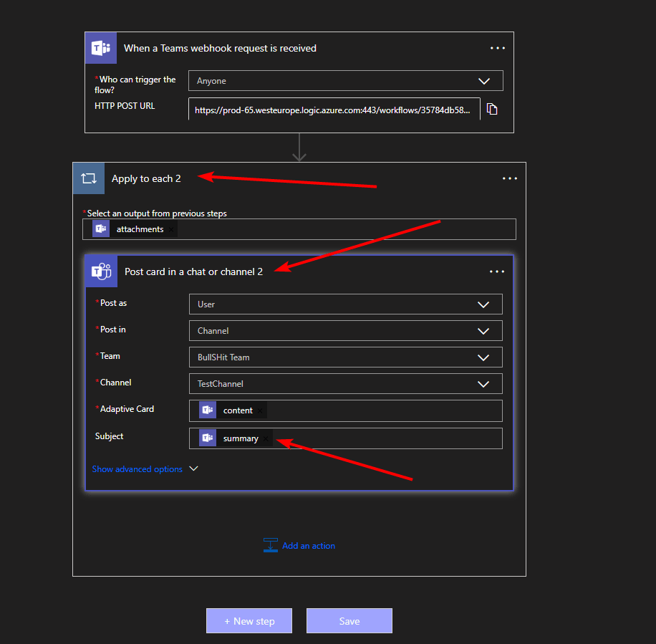
Task: Click the summary token label
Action: 241,438
